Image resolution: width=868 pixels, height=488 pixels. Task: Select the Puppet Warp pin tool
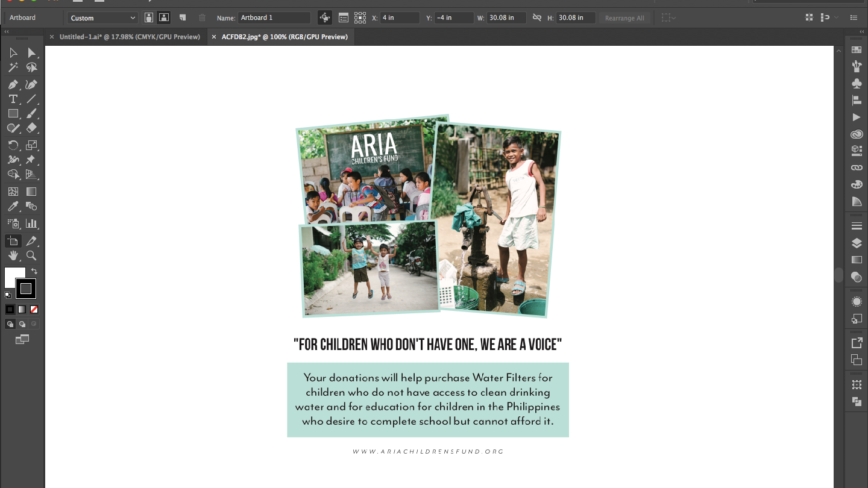(31, 160)
